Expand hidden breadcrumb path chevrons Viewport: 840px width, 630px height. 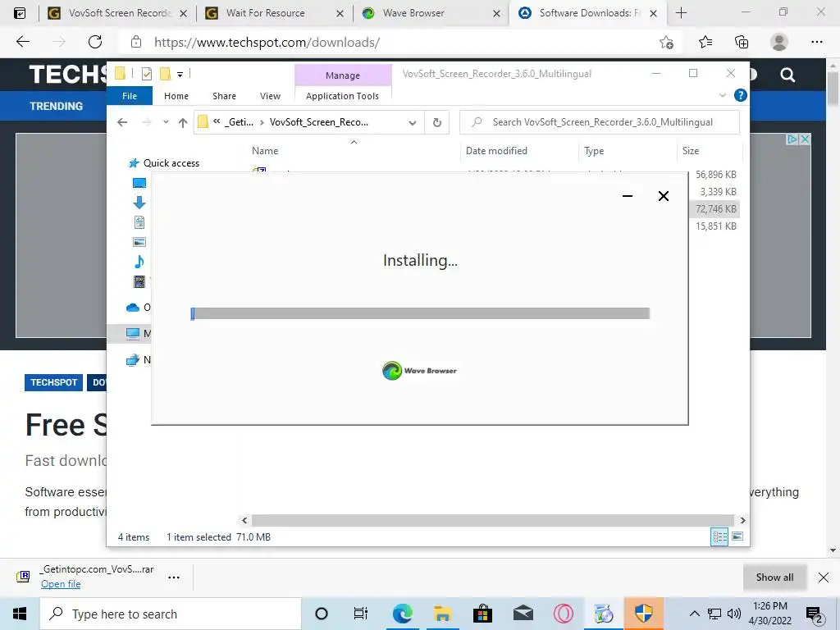tap(217, 121)
